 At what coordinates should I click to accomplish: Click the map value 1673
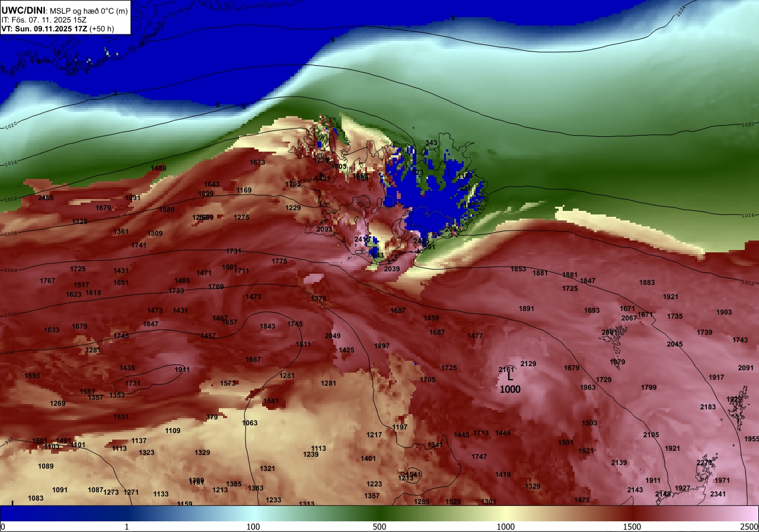click(x=257, y=162)
